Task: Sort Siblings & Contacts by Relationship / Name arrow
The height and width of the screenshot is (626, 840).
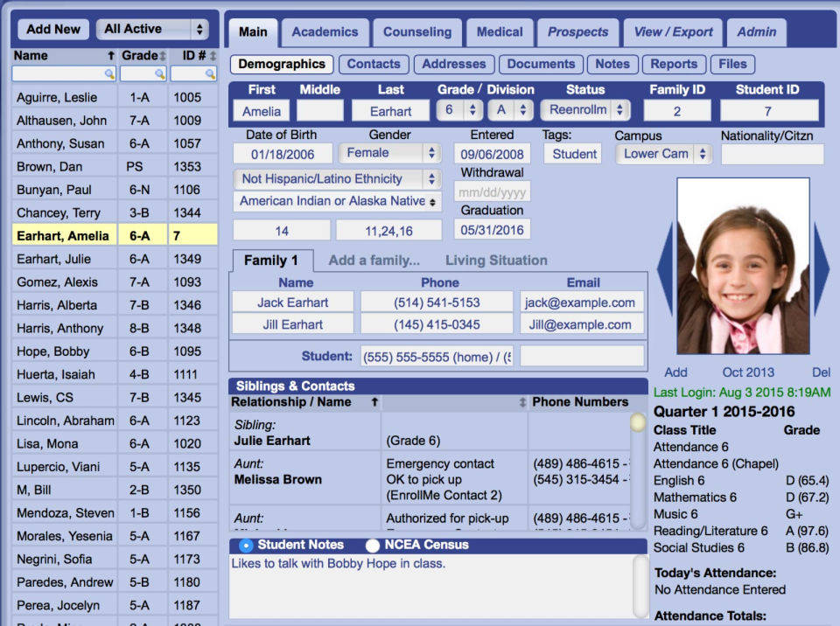Action: (372, 402)
